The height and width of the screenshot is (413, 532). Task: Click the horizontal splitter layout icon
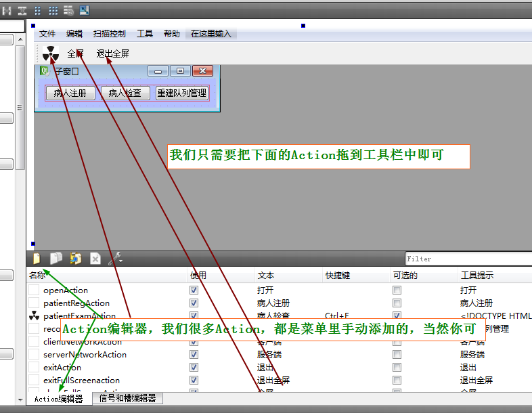click(x=7, y=11)
